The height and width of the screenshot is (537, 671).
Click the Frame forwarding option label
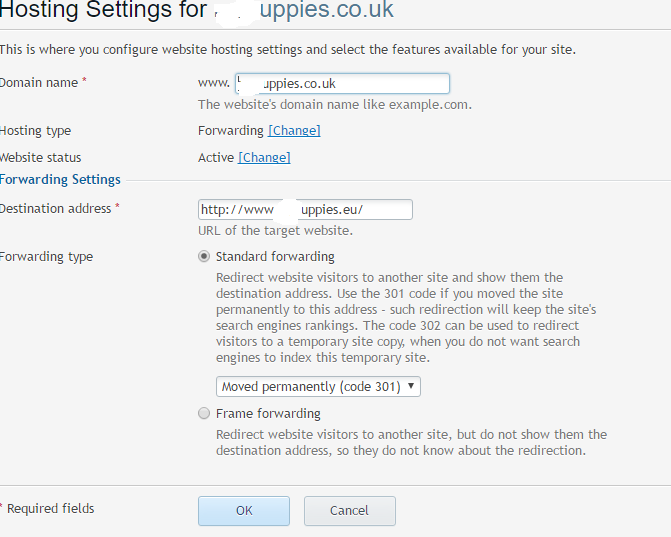coord(268,414)
